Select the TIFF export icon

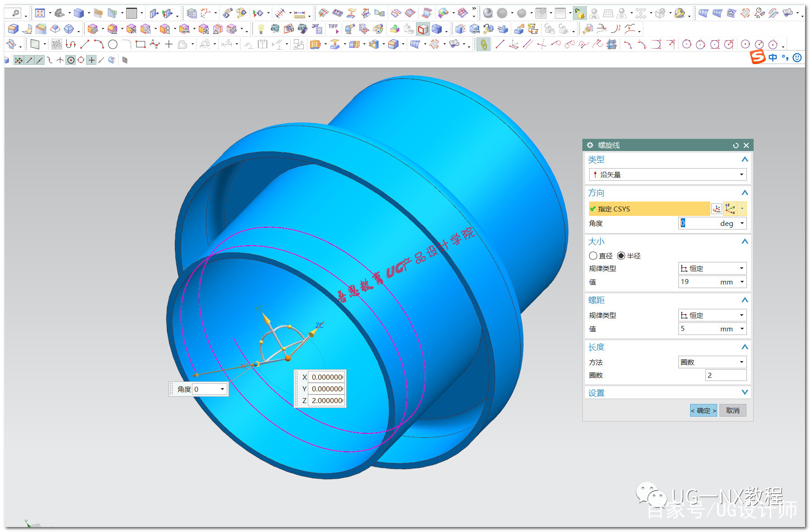pyautogui.click(x=333, y=29)
